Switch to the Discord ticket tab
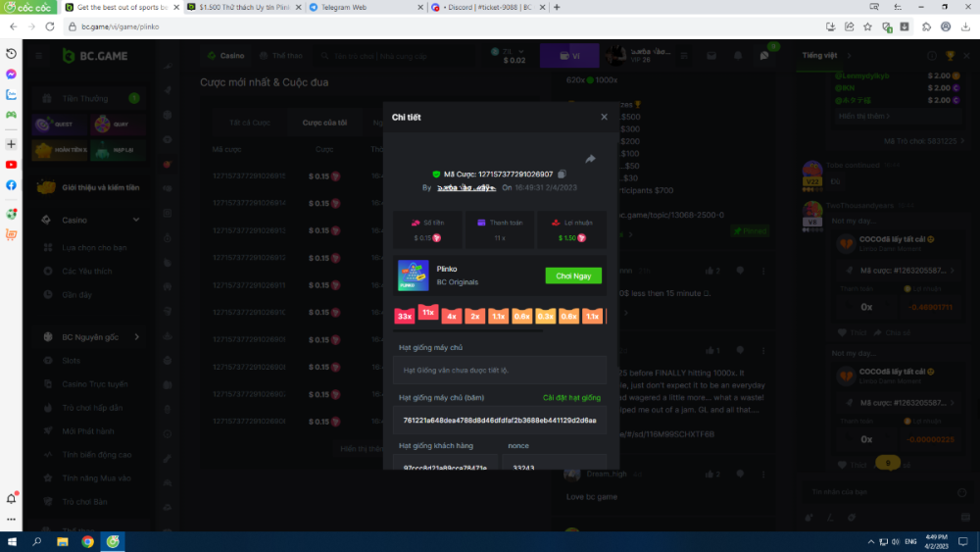This screenshot has height=552, width=980. (480, 7)
